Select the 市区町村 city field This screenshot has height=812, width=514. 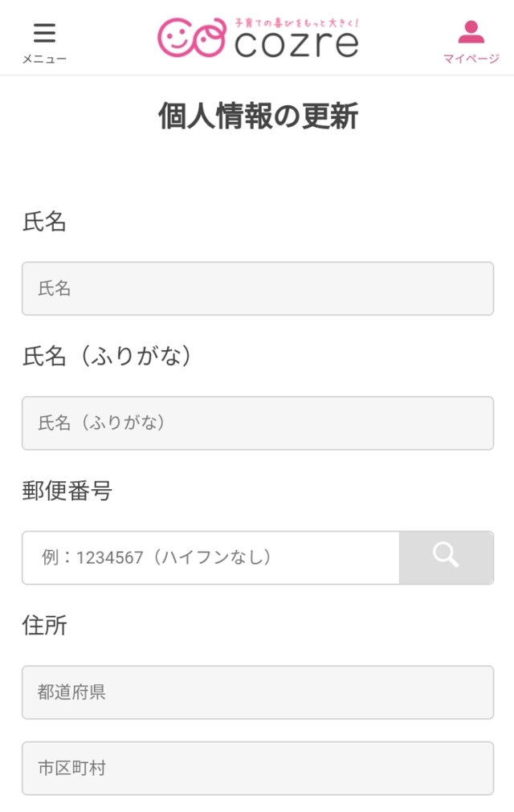pyautogui.click(x=257, y=768)
